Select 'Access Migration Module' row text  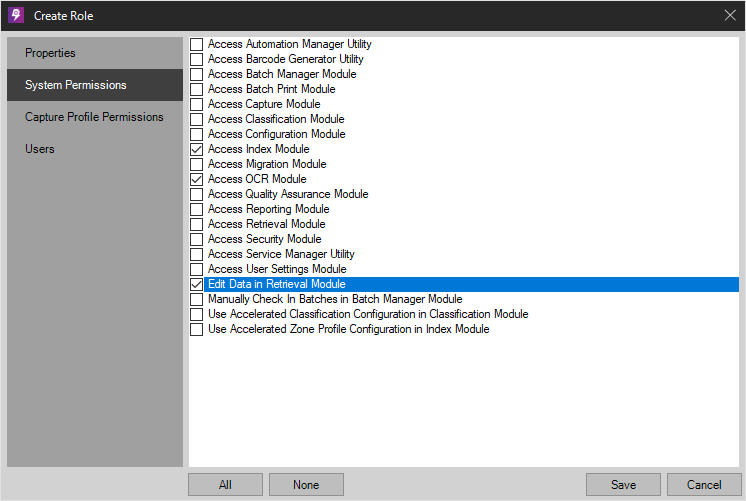(x=267, y=164)
